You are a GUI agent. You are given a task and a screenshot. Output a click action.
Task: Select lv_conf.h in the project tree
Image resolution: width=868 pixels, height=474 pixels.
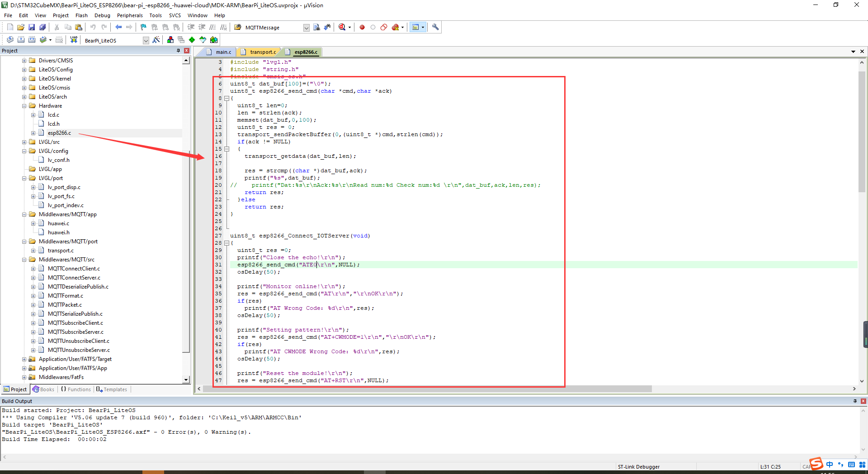pyautogui.click(x=58, y=160)
